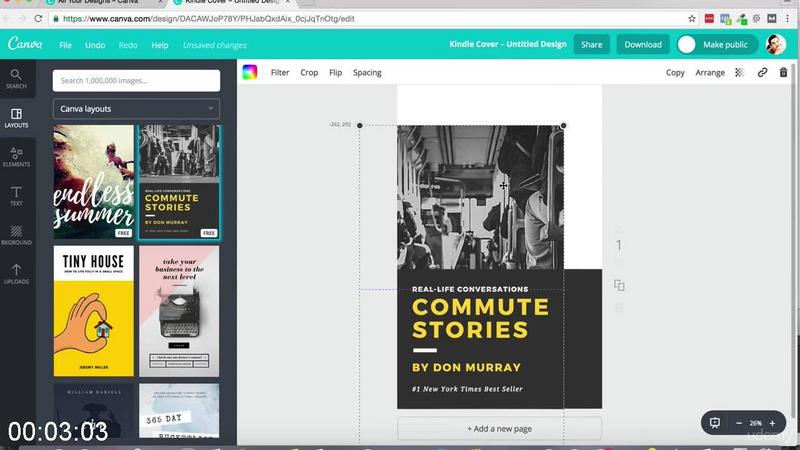
Task: Open the Spacing option
Action: click(x=367, y=72)
